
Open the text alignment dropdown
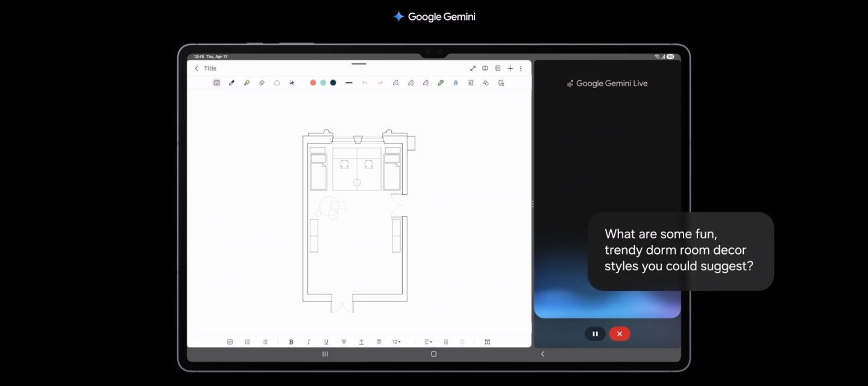click(428, 342)
